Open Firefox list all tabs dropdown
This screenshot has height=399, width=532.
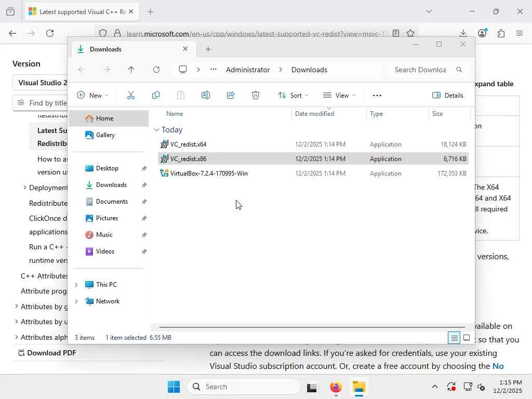[x=429, y=11]
